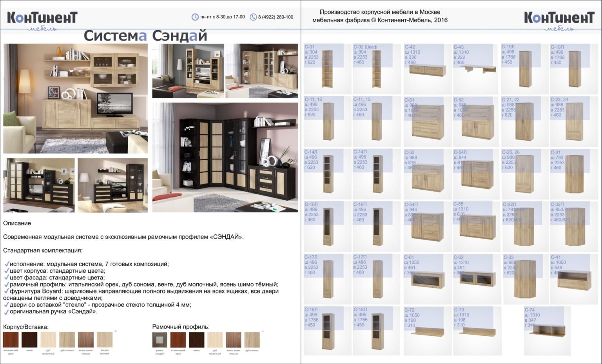Click the copyright line Континент-Мебель, 2016
This screenshot has height=364, width=602.
tap(380, 20)
